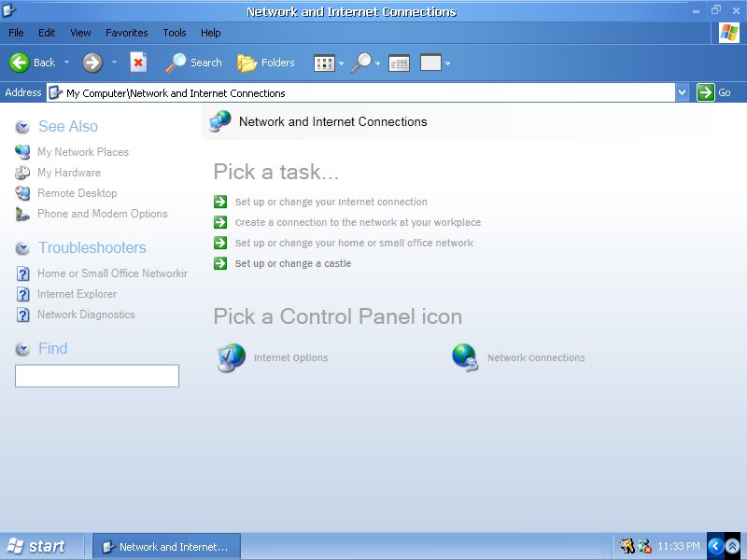Collapse the Troubleshooters section
Image resolution: width=747 pixels, height=560 pixels.
22,248
